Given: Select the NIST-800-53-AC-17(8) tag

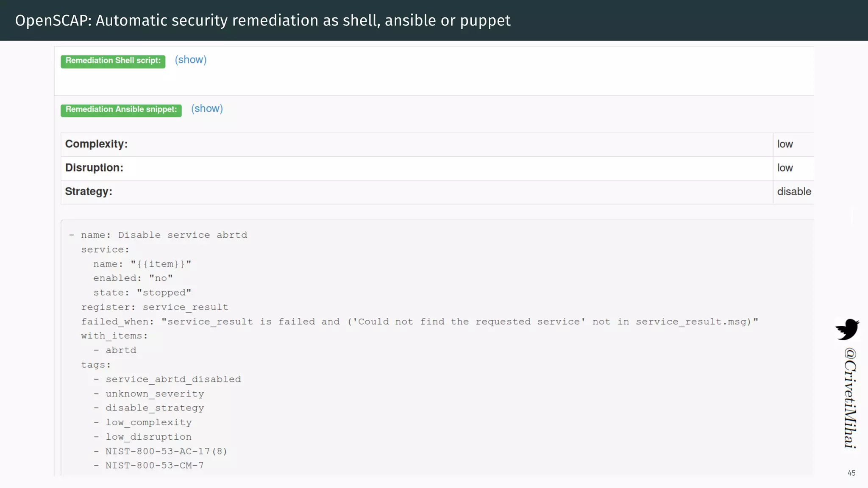Looking at the screenshot, I should point(166,451).
